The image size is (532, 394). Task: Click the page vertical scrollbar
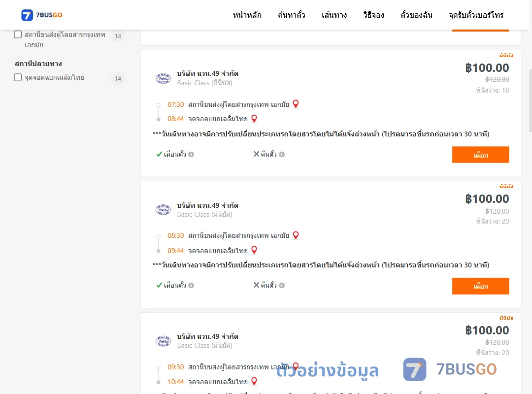(531, 101)
